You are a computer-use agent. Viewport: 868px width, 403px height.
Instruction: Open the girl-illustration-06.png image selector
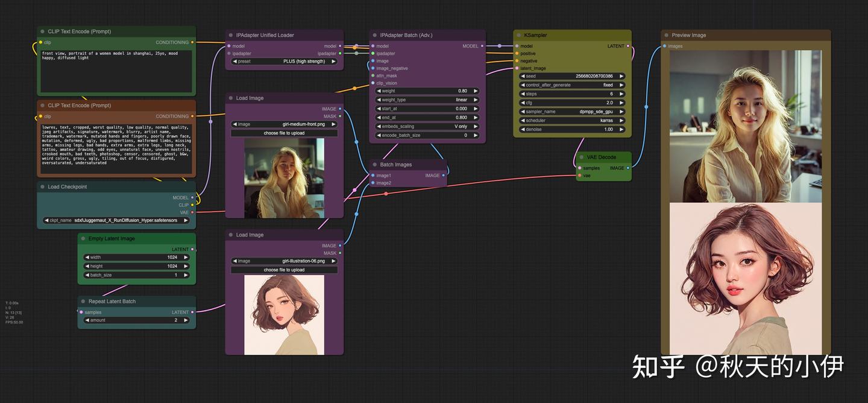(x=285, y=261)
